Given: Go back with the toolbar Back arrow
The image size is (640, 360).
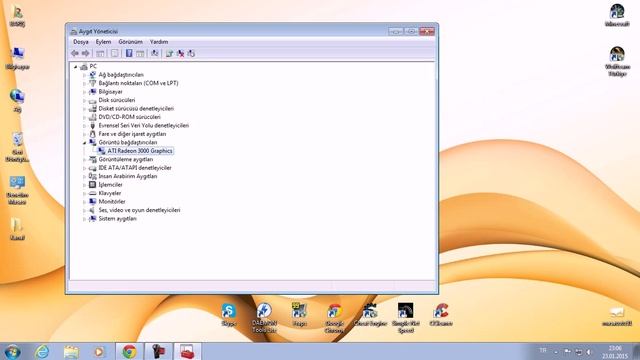Looking at the screenshot, I should [75, 53].
